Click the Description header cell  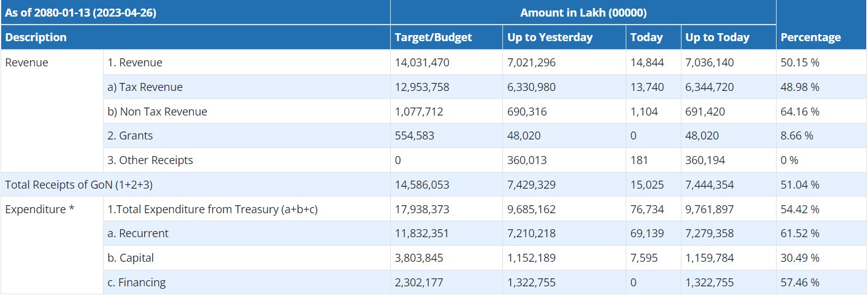pyautogui.click(x=36, y=37)
